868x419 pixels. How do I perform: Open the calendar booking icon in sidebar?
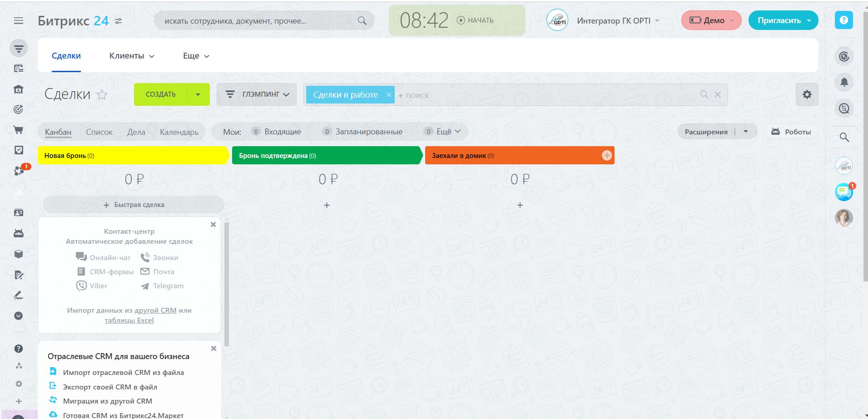pyautogui.click(x=19, y=68)
